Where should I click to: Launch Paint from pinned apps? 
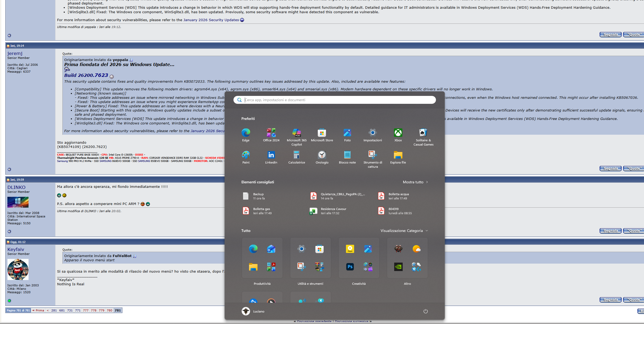pyautogui.click(x=246, y=155)
